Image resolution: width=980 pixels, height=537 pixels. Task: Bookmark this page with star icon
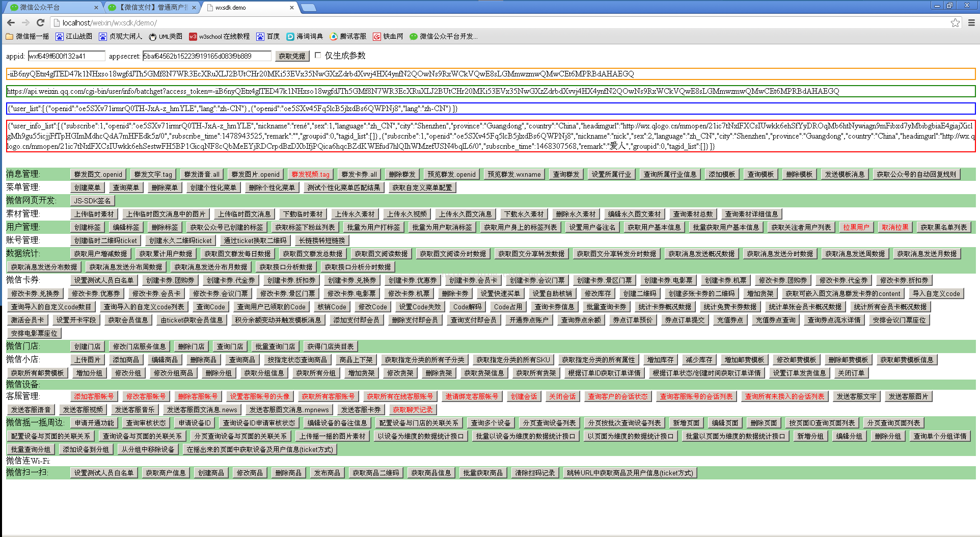coord(955,22)
